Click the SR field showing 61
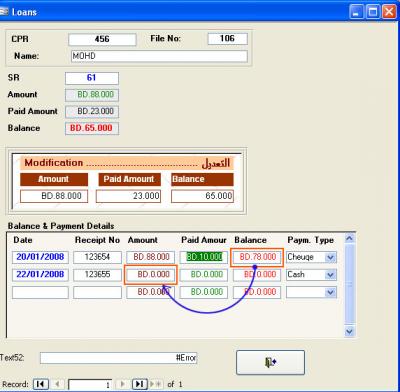The height and width of the screenshot is (392, 400). [92, 78]
